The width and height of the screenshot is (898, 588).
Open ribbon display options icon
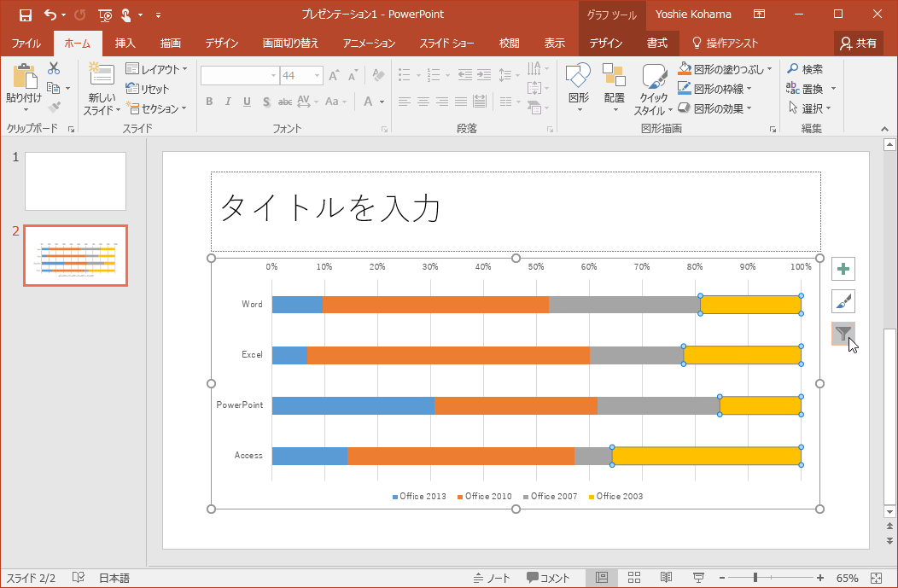click(759, 15)
